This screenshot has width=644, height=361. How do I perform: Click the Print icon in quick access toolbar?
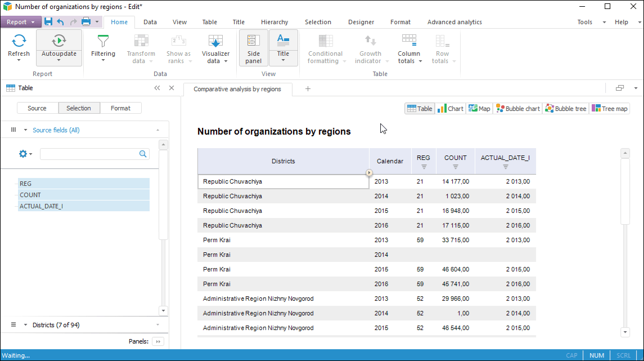click(x=86, y=22)
